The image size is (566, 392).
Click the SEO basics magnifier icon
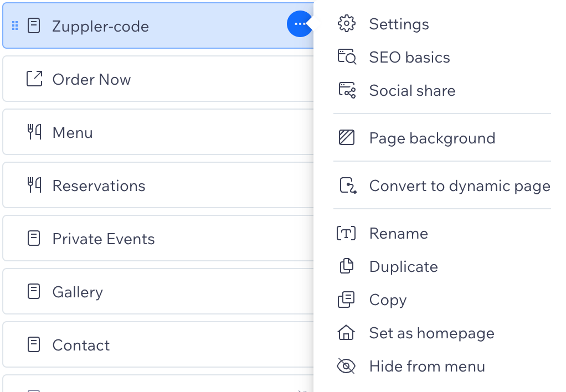pyautogui.click(x=347, y=56)
